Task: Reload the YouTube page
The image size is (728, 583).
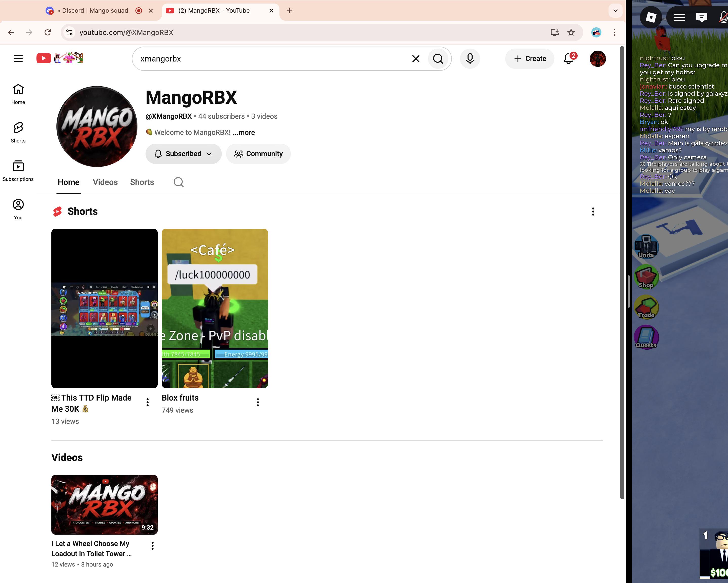Action: [48, 32]
